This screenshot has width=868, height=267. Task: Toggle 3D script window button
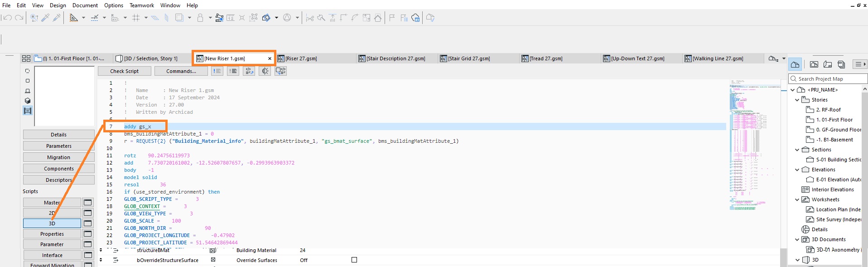pyautogui.click(x=88, y=223)
